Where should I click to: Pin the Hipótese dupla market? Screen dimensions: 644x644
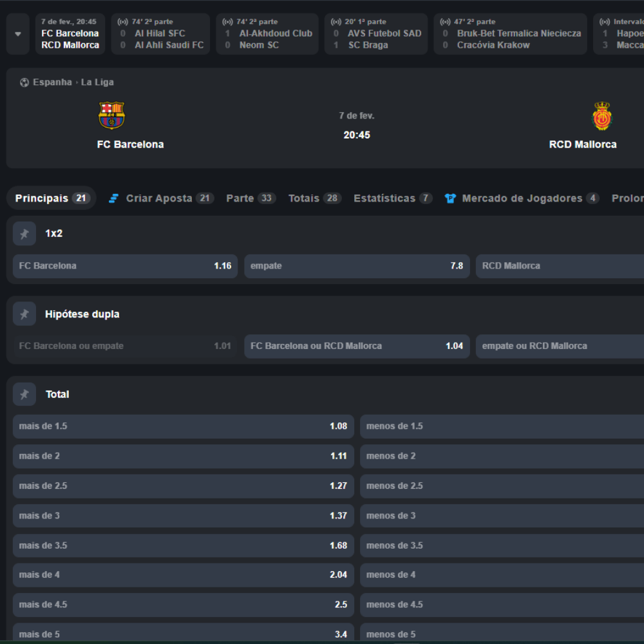(x=24, y=314)
